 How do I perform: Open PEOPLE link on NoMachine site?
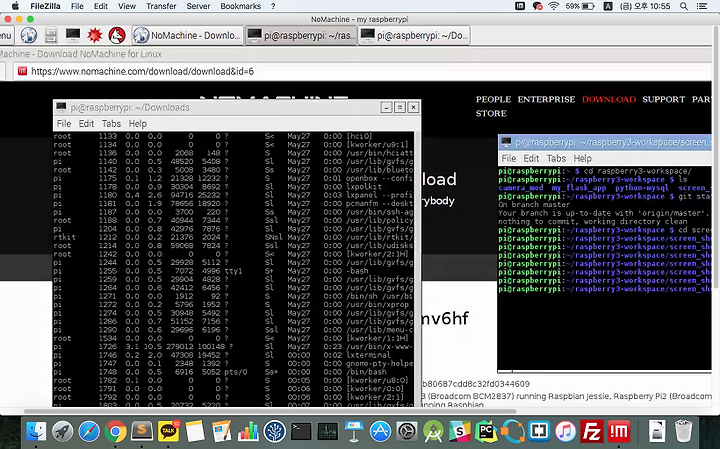tap(493, 100)
